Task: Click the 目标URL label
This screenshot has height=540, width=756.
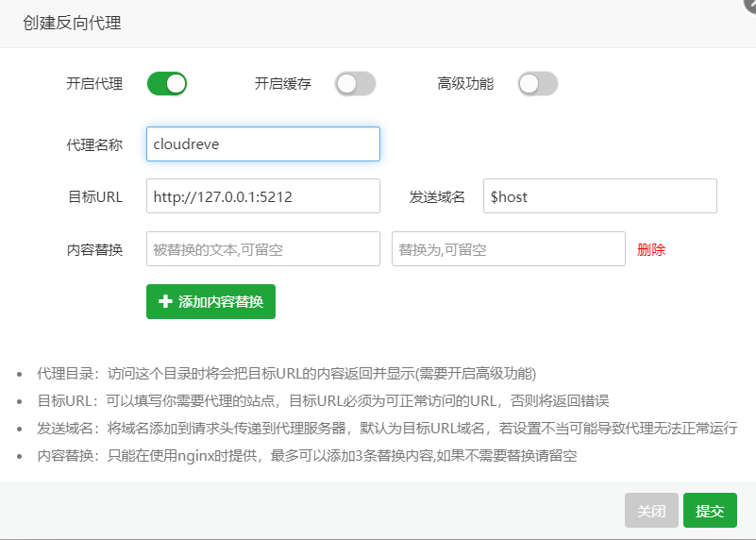Action: point(95,196)
